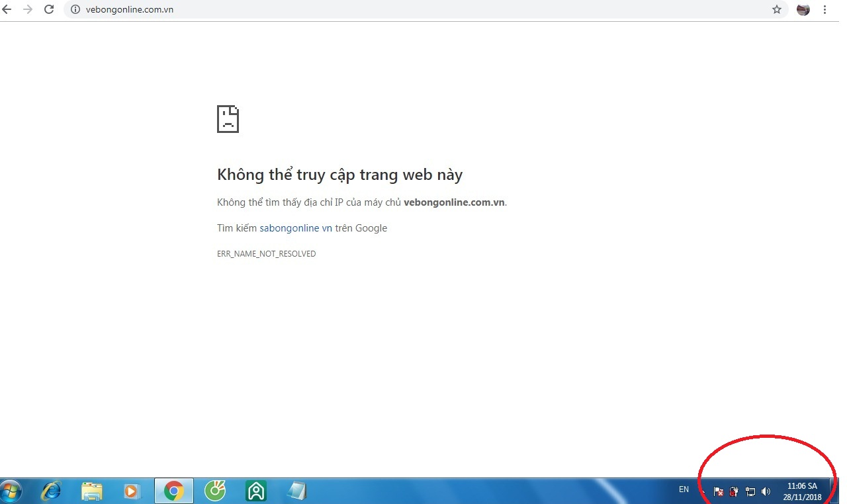Screen dimensions: 847x504
Task: Switch the EN input language
Action: [x=684, y=490]
